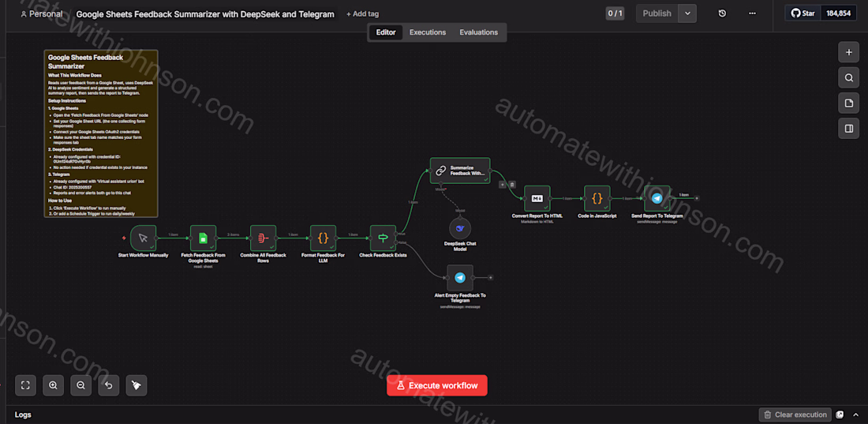Open the Evaluations tab

click(x=478, y=32)
